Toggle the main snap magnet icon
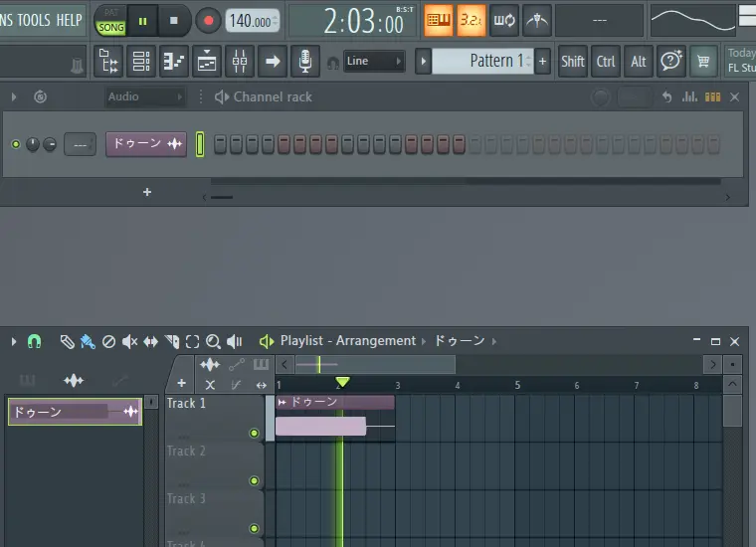756x547 pixels. coord(332,63)
